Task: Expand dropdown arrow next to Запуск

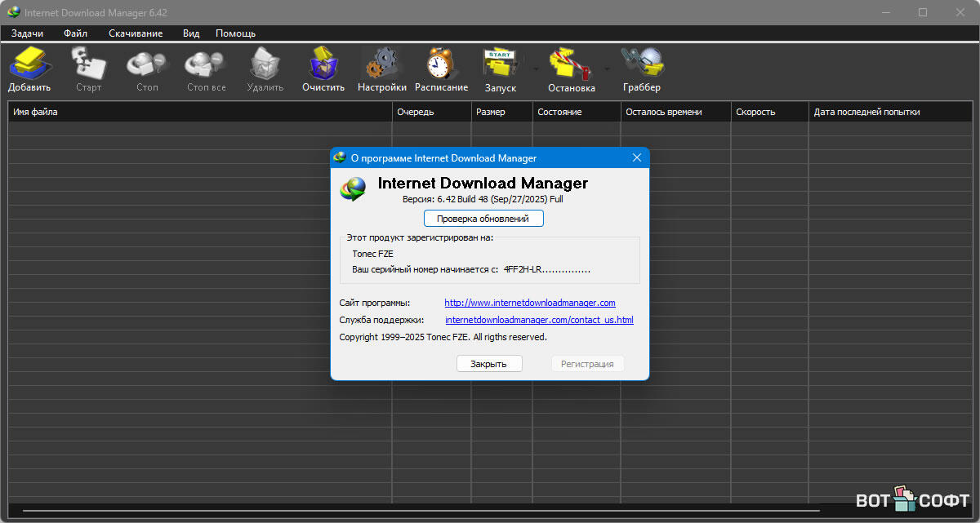Action: (537, 69)
